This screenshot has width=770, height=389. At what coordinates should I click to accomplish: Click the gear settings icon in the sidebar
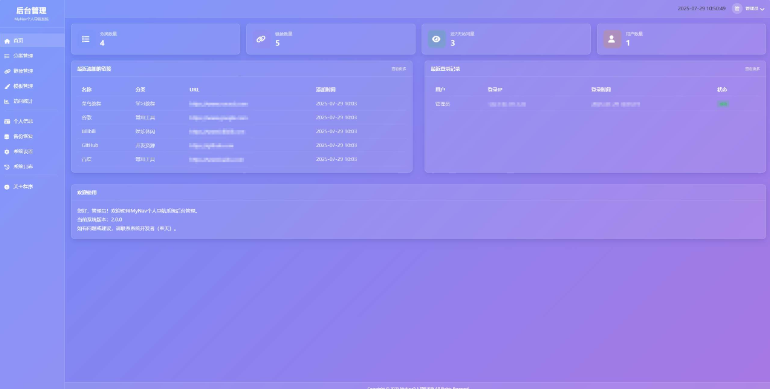coord(7,152)
